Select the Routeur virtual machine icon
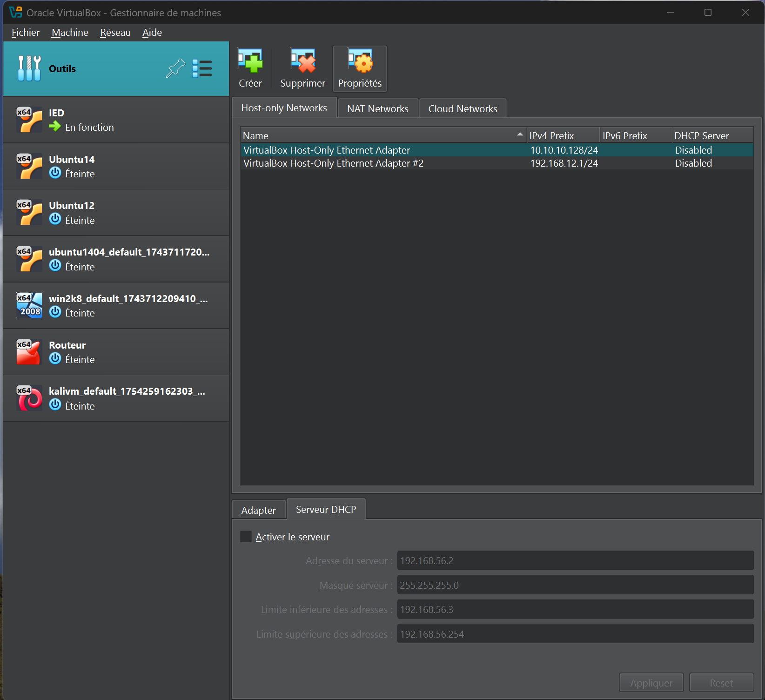The height and width of the screenshot is (700, 765). coord(29,352)
